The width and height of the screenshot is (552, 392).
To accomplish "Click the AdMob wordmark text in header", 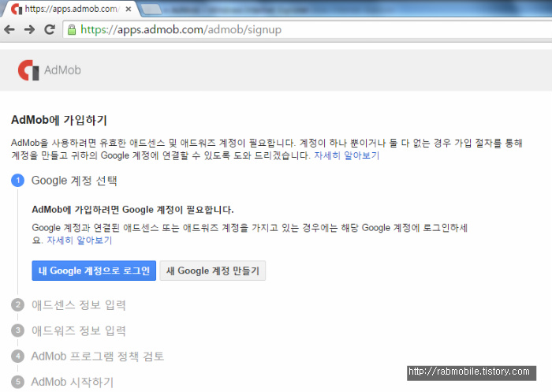I will click(x=62, y=70).
